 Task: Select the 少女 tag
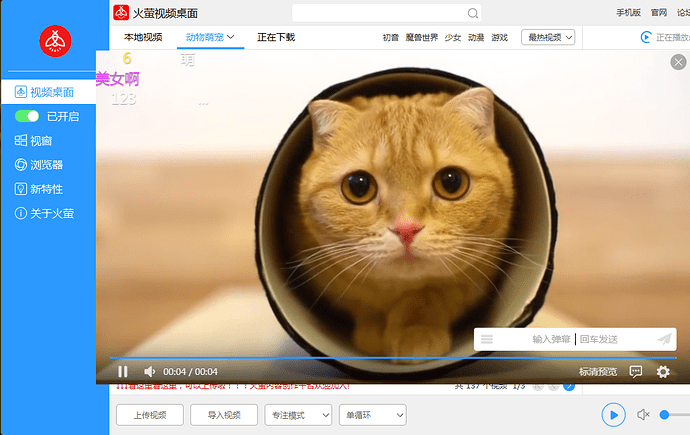point(453,37)
